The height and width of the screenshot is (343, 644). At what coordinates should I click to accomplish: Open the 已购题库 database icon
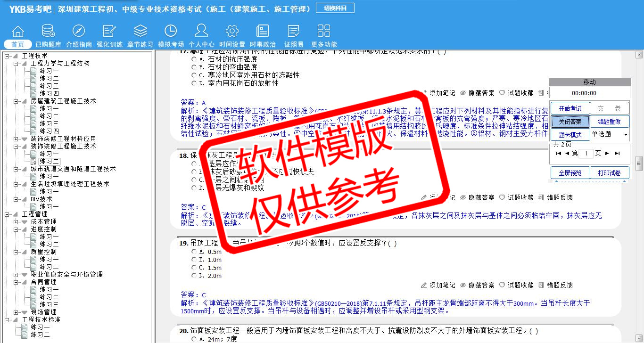48,31
